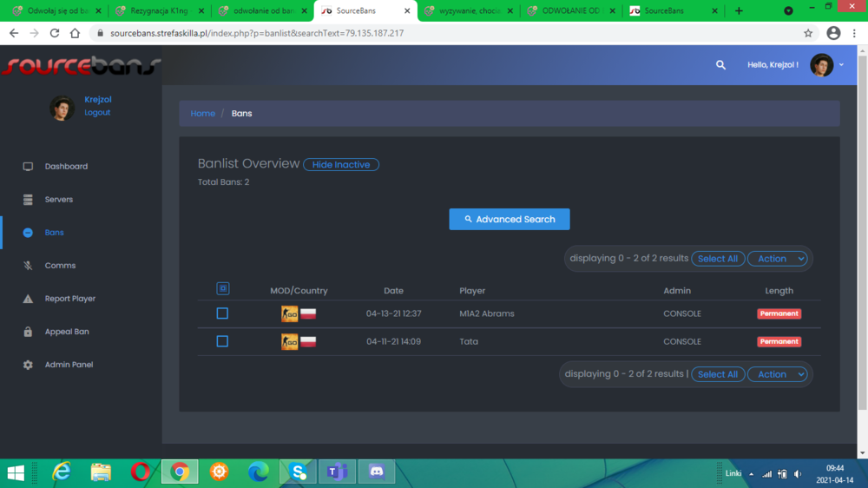Click Hide Inactive button
The image size is (868, 488).
tap(341, 164)
